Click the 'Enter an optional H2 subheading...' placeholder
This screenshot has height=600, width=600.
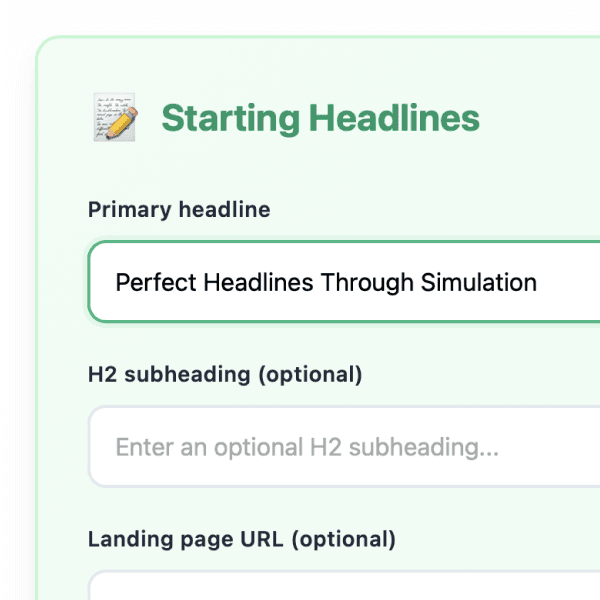(x=307, y=448)
